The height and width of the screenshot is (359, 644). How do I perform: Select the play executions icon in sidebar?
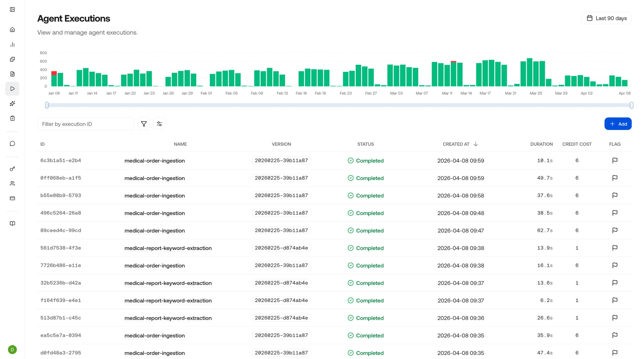pos(12,89)
